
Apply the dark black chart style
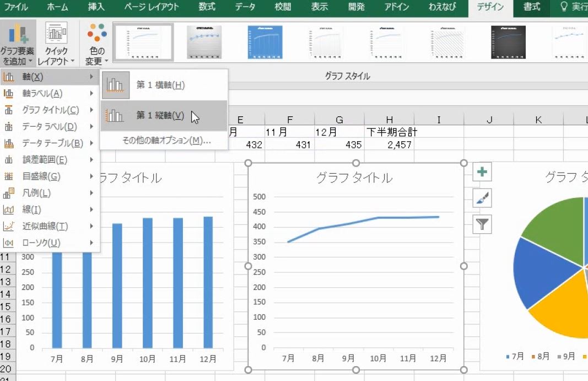pos(508,42)
